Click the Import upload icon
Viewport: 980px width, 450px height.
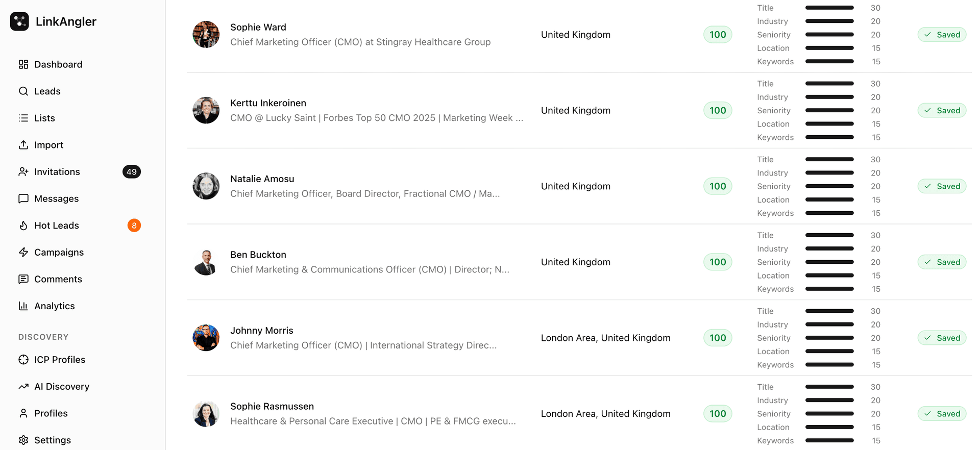tap(23, 145)
